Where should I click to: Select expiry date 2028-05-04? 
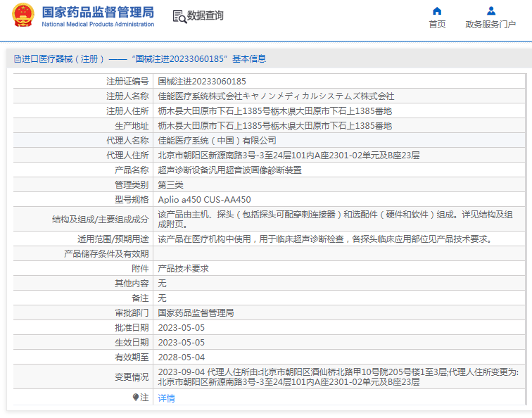pos(182,357)
